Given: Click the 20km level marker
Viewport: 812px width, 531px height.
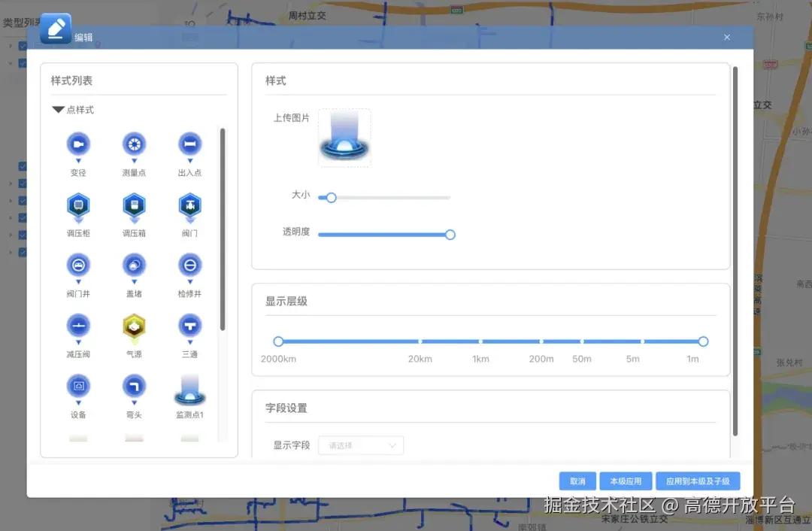Looking at the screenshot, I should (420, 341).
